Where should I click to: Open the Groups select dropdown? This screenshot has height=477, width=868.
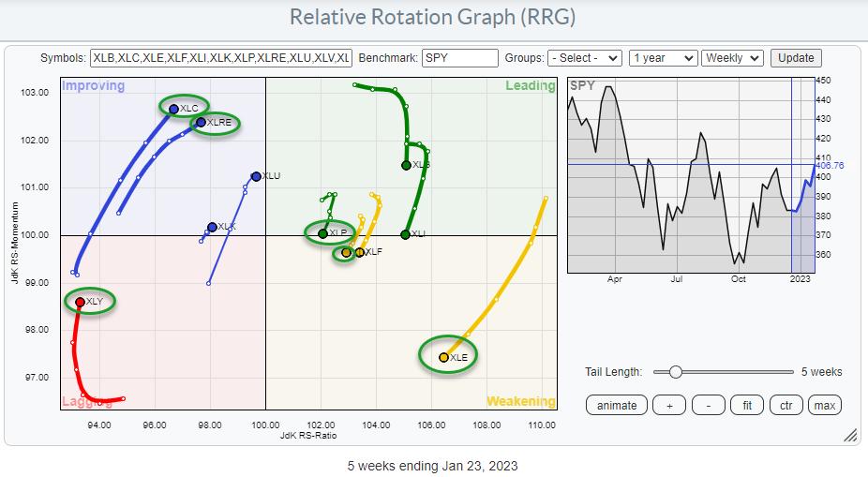click(586, 58)
